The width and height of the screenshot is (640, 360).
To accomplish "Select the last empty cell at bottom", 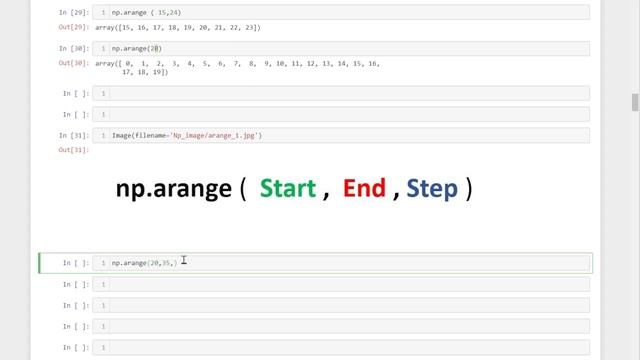I will point(341,348).
